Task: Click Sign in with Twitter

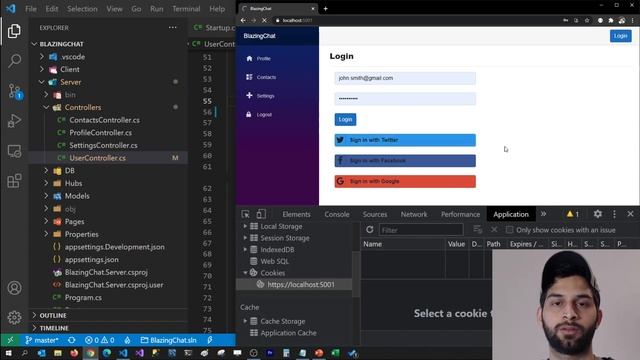Action: coord(405,140)
